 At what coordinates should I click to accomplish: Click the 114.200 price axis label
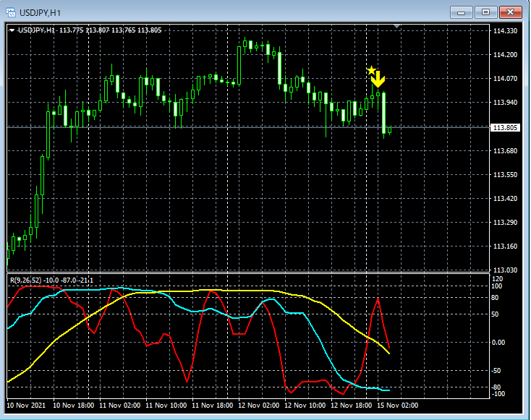[505, 55]
